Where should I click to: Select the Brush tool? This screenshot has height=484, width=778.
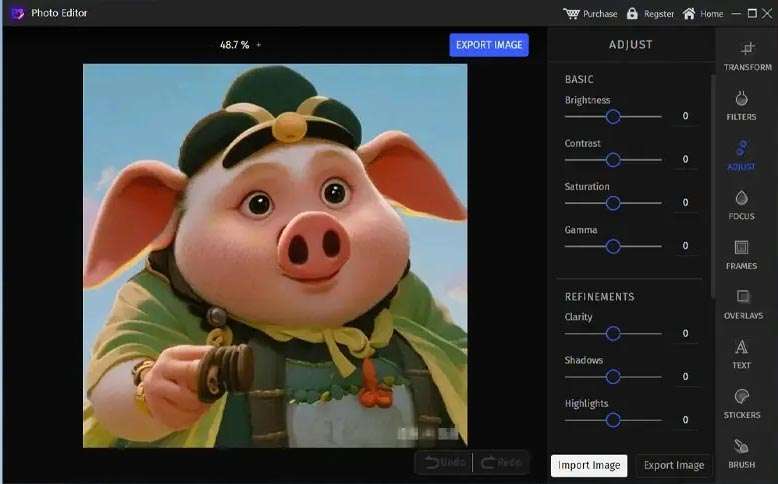point(741,453)
